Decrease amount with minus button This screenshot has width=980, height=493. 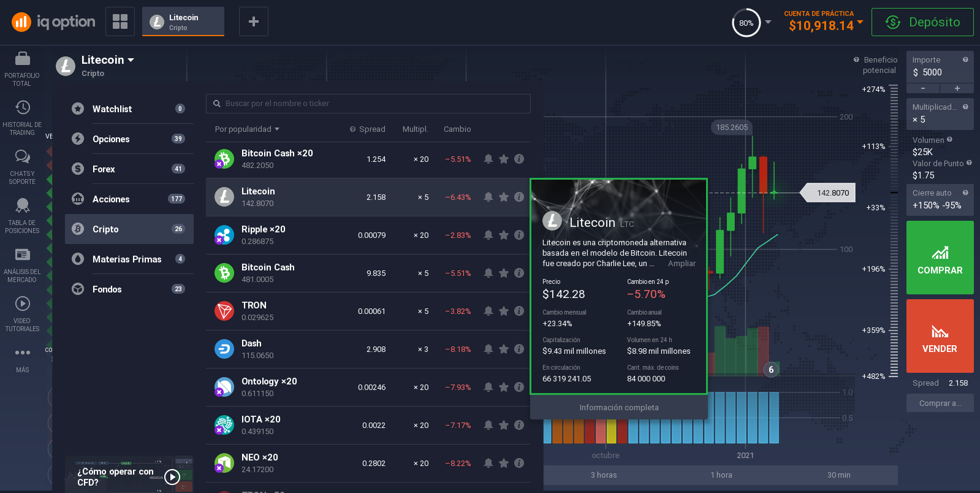[923, 89]
